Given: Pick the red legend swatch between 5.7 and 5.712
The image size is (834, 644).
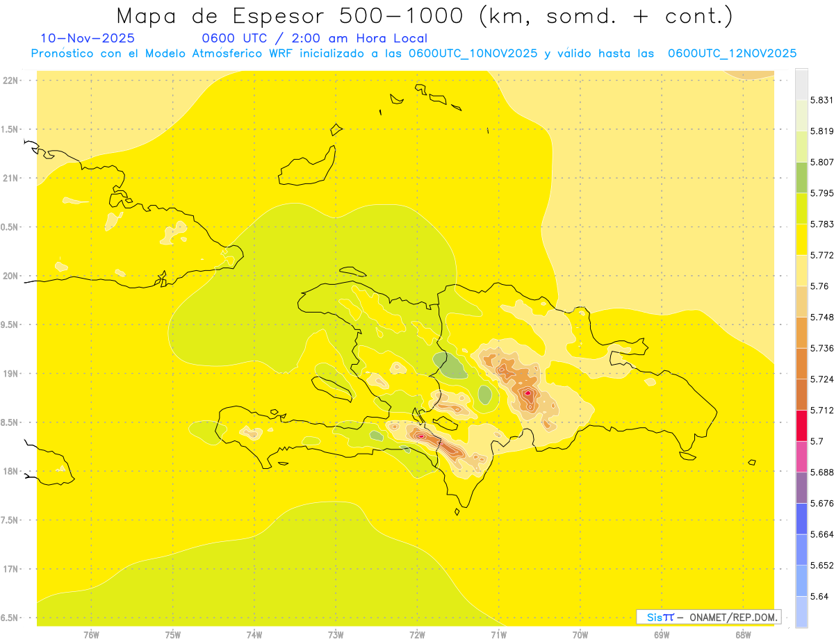Looking at the screenshot, I should tap(801, 426).
